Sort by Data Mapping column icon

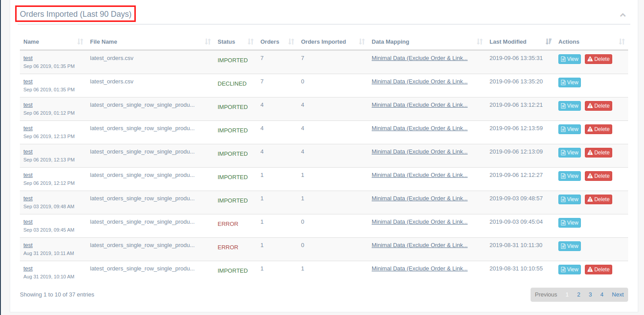[480, 42]
